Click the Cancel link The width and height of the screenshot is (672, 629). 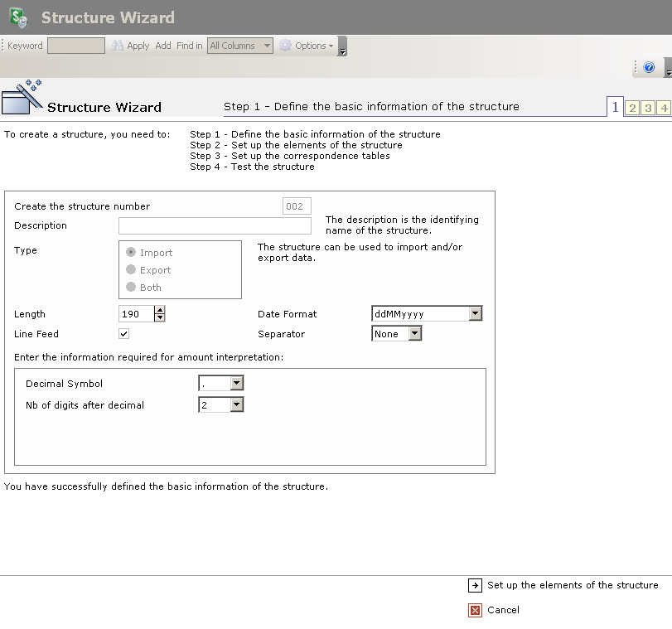(503, 610)
